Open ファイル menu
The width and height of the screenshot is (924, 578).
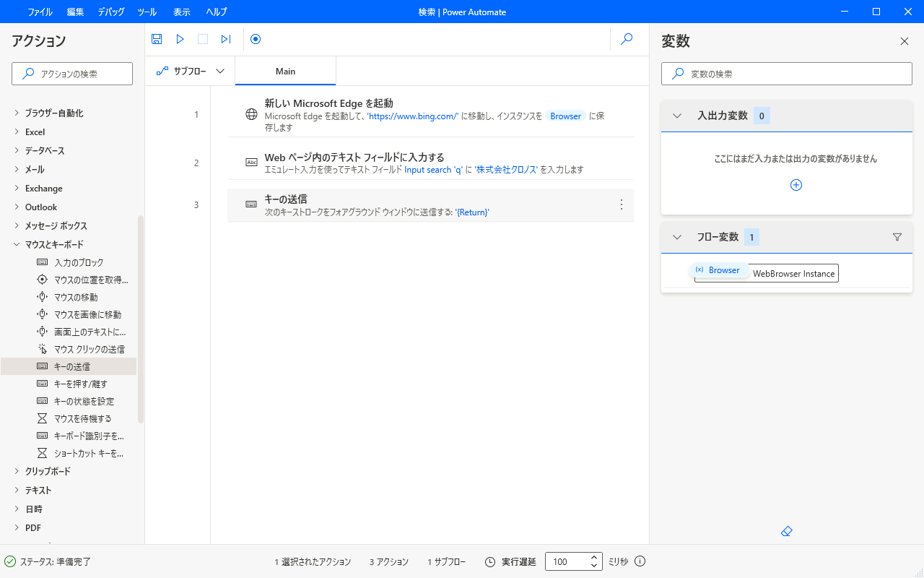(x=40, y=12)
